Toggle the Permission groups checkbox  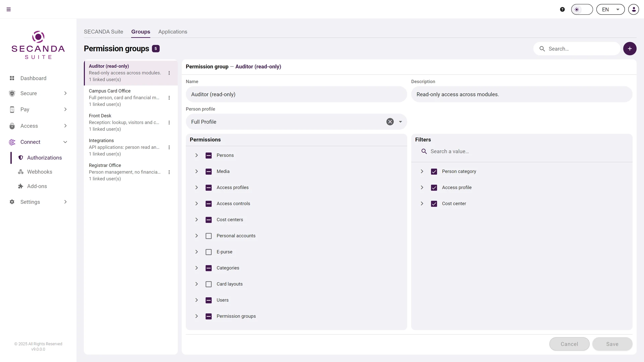209,316
